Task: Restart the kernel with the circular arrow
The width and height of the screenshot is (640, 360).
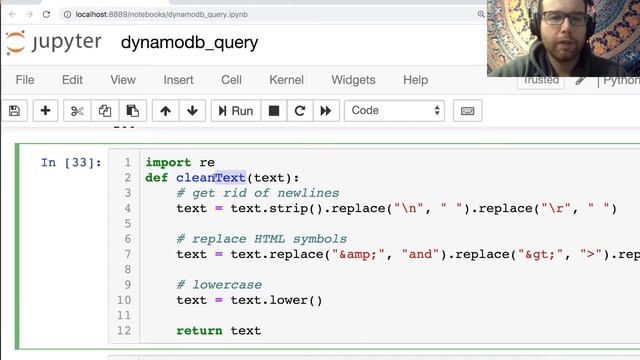Action: (300, 111)
